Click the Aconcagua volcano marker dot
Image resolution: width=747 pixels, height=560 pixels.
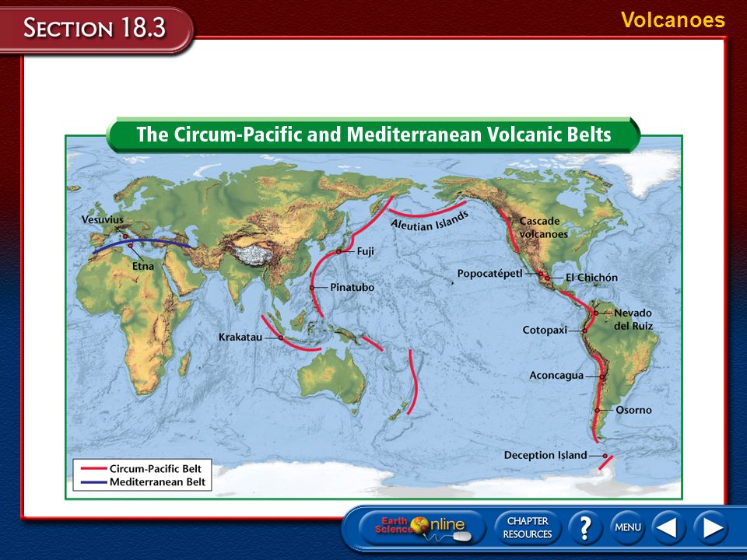click(601, 376)
